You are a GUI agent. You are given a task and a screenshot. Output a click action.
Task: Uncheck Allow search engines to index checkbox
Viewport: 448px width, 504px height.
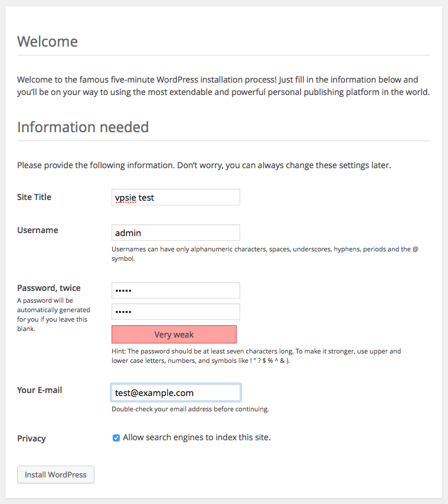[x=116, y=438]
